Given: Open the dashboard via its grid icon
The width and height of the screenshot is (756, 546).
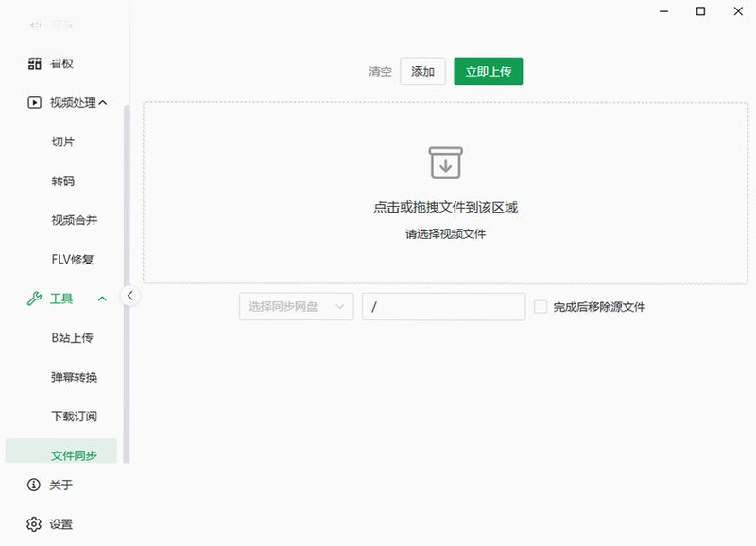Looking at the screenshot, I should (34, 63).
